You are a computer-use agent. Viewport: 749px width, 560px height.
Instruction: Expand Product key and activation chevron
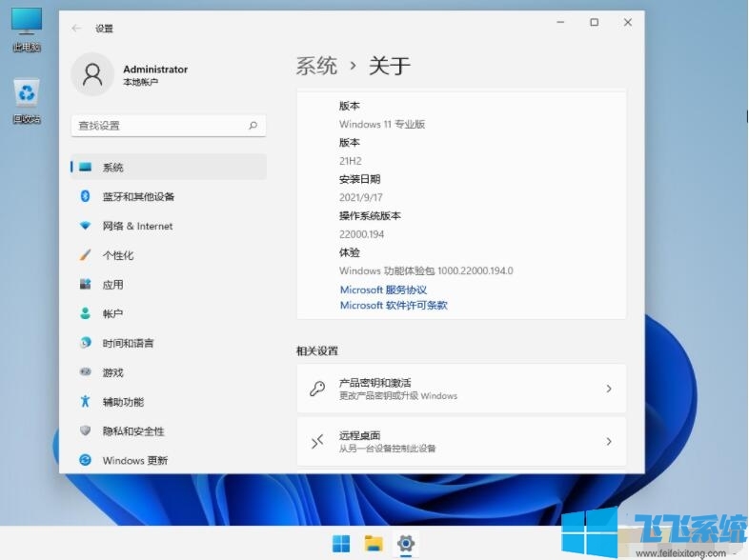click(x=609, y=389)
